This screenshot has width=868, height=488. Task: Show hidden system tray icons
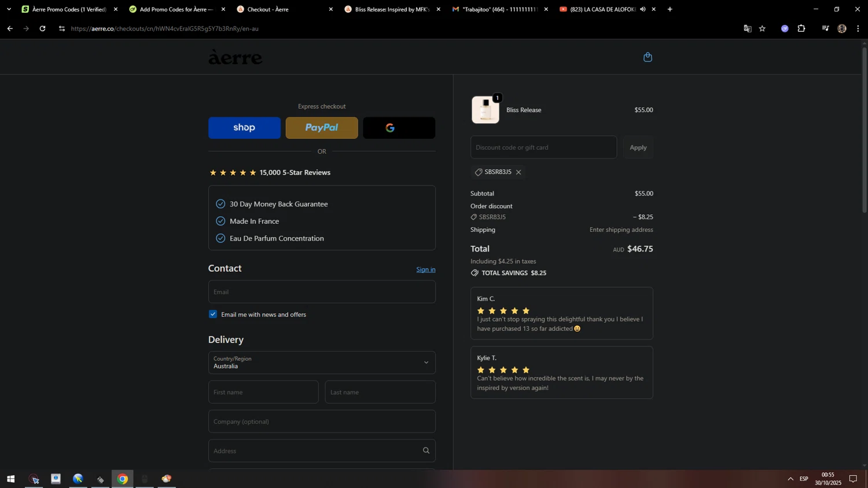pos(790,479)
